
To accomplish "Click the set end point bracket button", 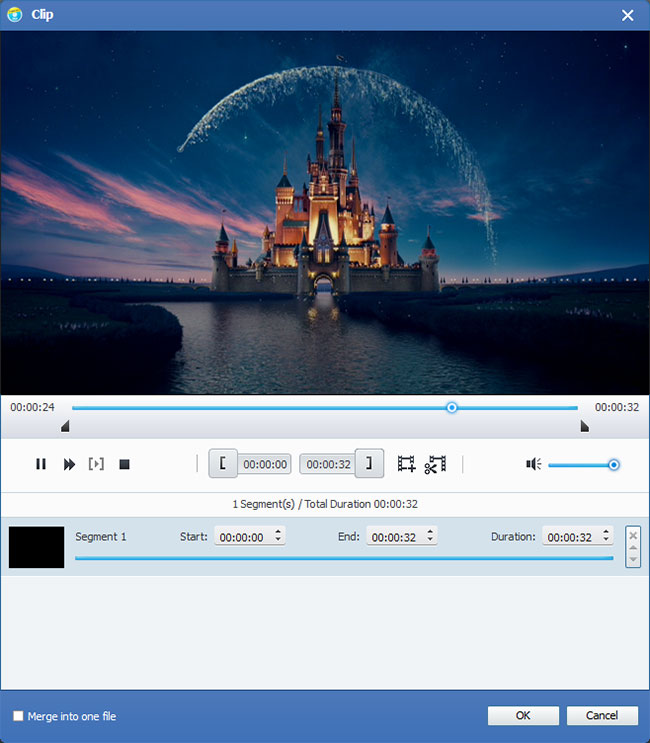I will (x=369, y=463).
